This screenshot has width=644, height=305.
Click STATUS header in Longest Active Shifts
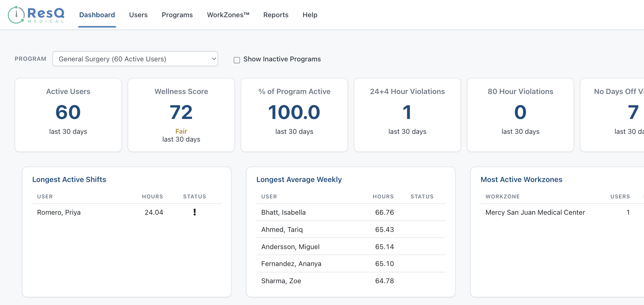point(195,197)
